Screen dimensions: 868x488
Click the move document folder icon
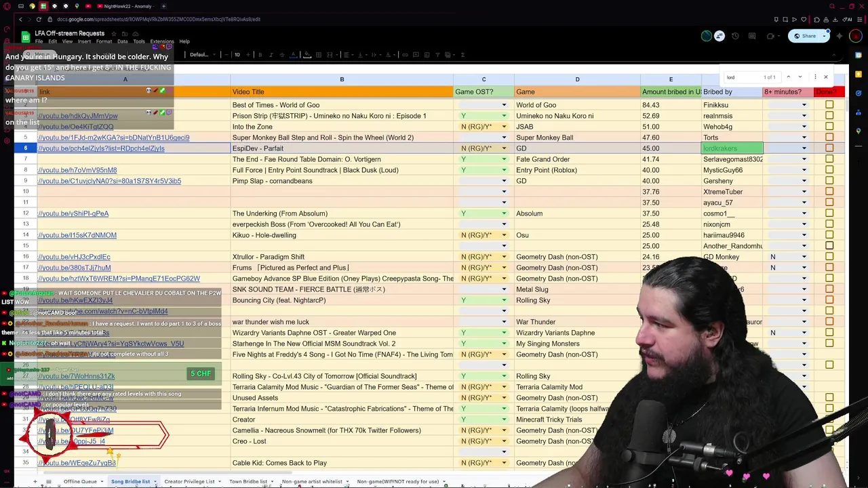[x=125, y=34]
